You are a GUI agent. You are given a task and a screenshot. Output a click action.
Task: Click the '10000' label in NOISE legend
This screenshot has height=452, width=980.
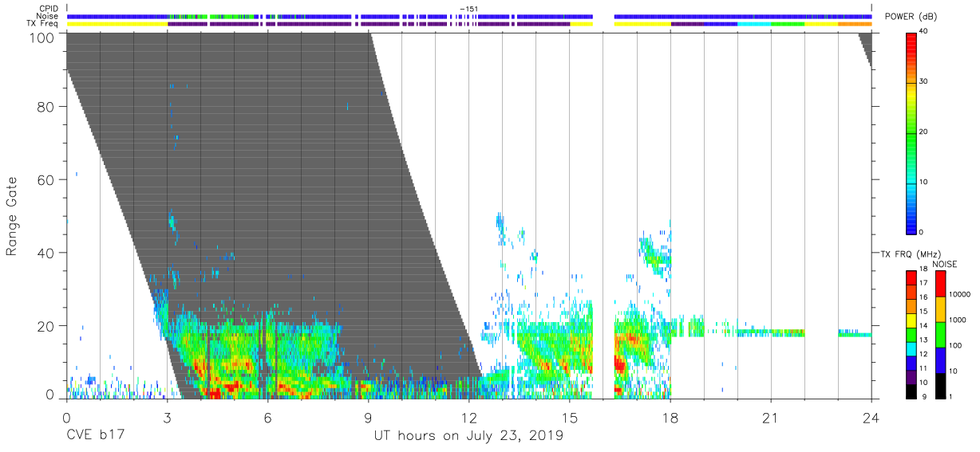(960, 293)
